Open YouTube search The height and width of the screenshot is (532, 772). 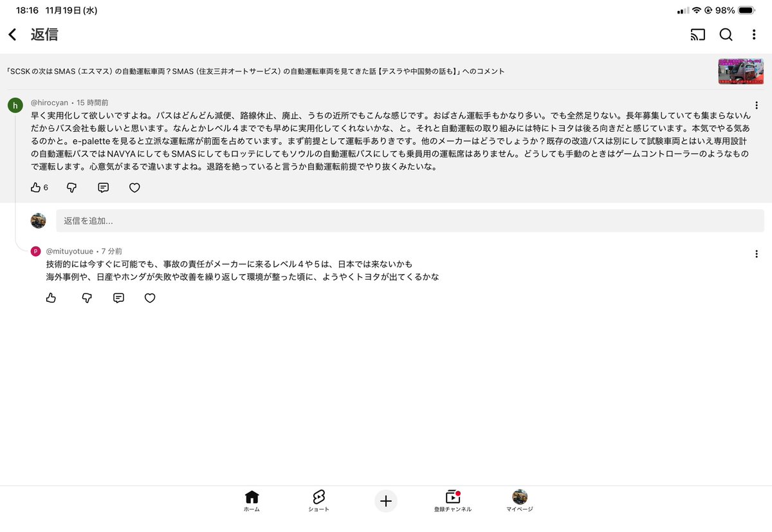tap(726, 35)
